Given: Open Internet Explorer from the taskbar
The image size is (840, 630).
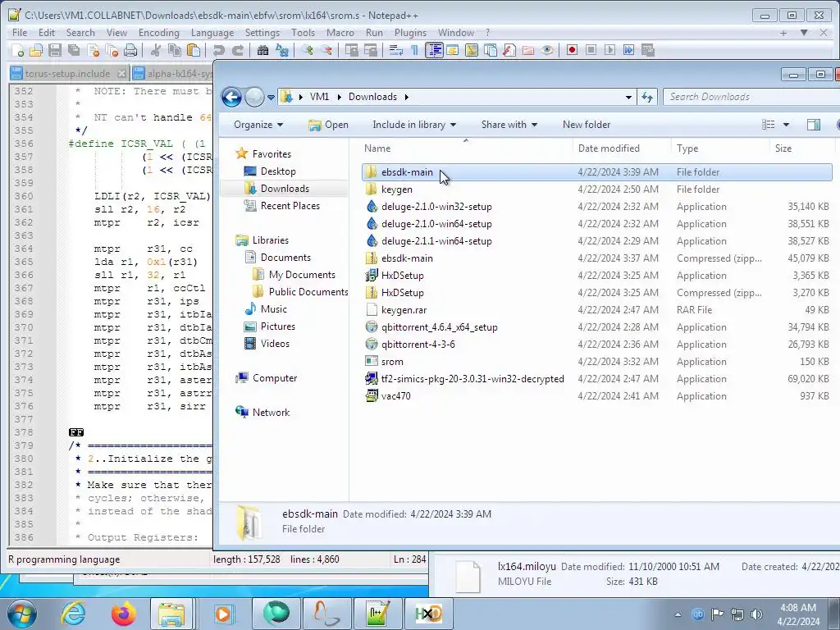Looking at the screenshot, I should click(73, 614).
